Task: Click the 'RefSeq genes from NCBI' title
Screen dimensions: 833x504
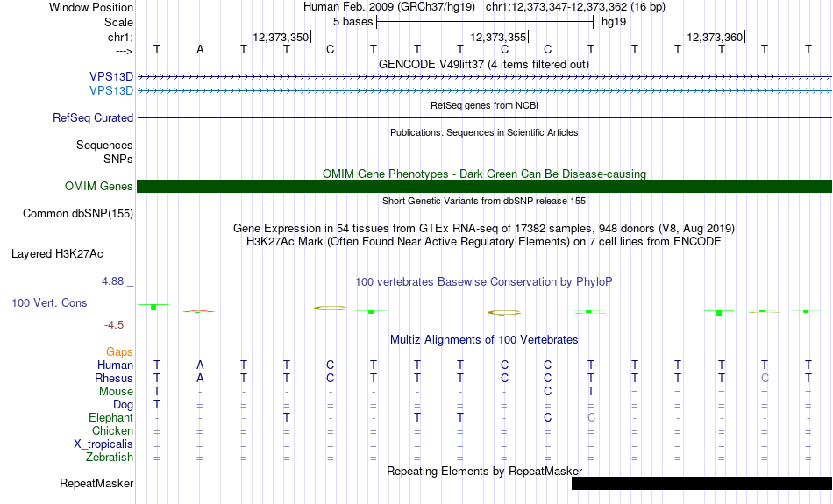Action: click(x=484, y=105)
